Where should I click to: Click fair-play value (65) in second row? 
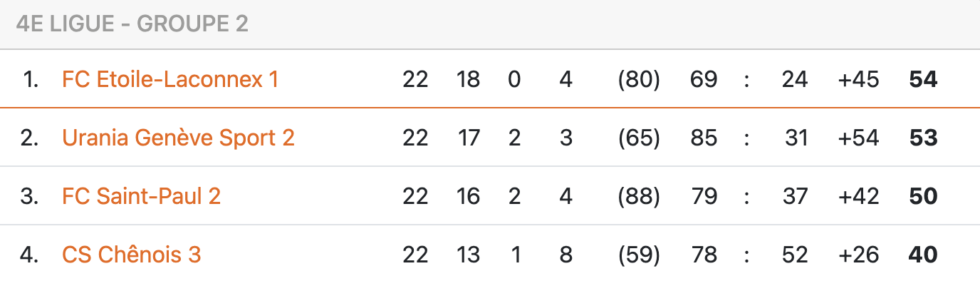pyautogui.click(x=639, y=138)
